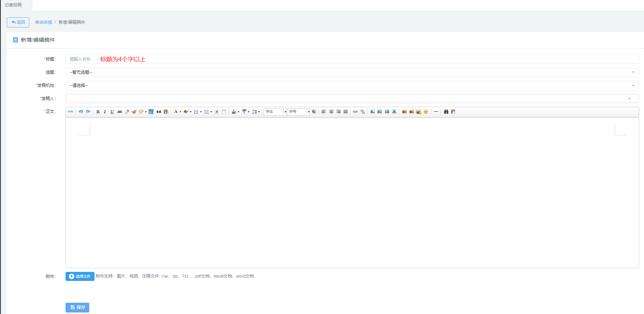Image resolution: width=644 pixels, height=314 pixels.
Task: Open the font color picker
Action: [x=176, y=112]
